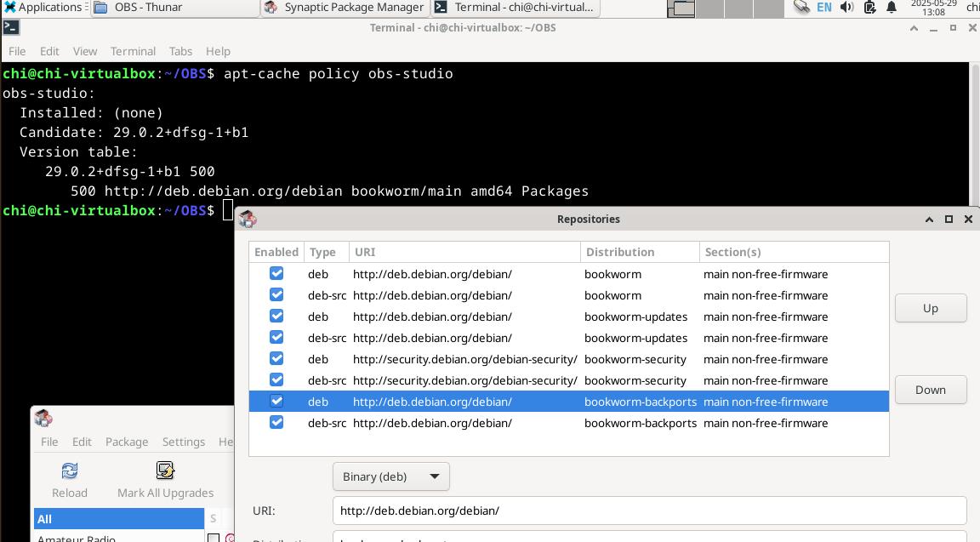Viewport: 980px width, 542px height.
Task: Click the Installed: (none) line in terminal
Action: point(91,112)
